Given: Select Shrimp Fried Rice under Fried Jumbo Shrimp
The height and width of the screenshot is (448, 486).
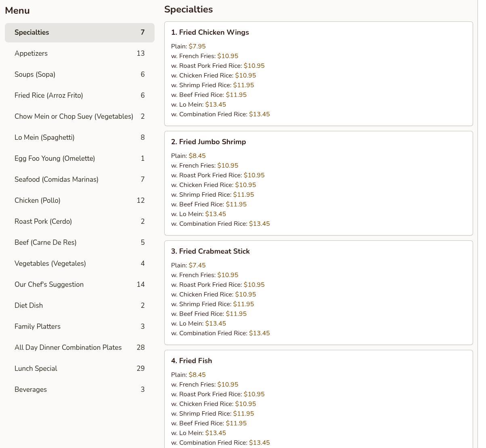Looking at the screenshot, I should 213,195.
